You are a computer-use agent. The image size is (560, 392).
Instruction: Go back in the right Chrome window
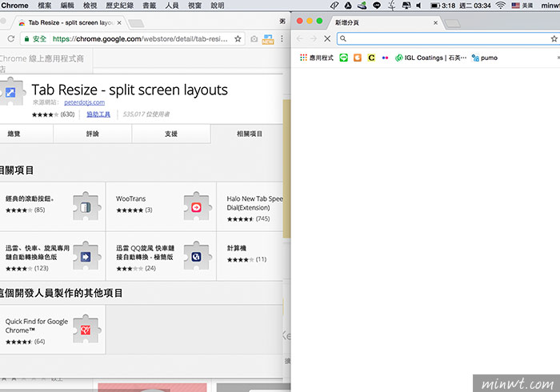[300, 38]
